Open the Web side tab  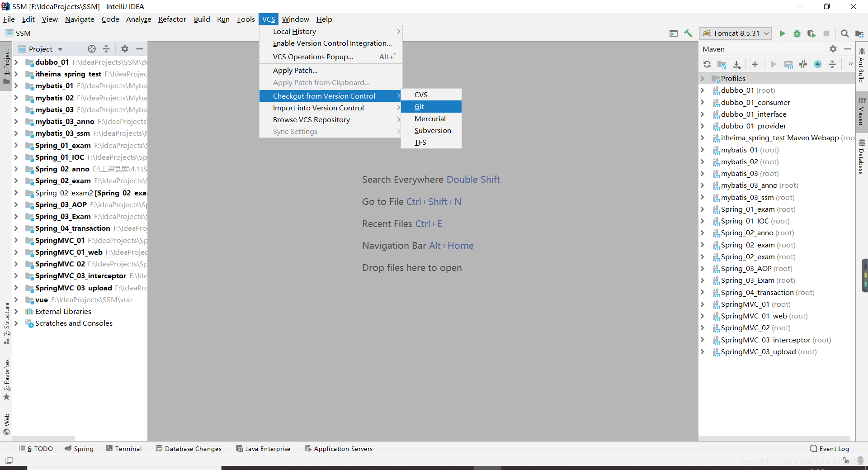point(6,424)
